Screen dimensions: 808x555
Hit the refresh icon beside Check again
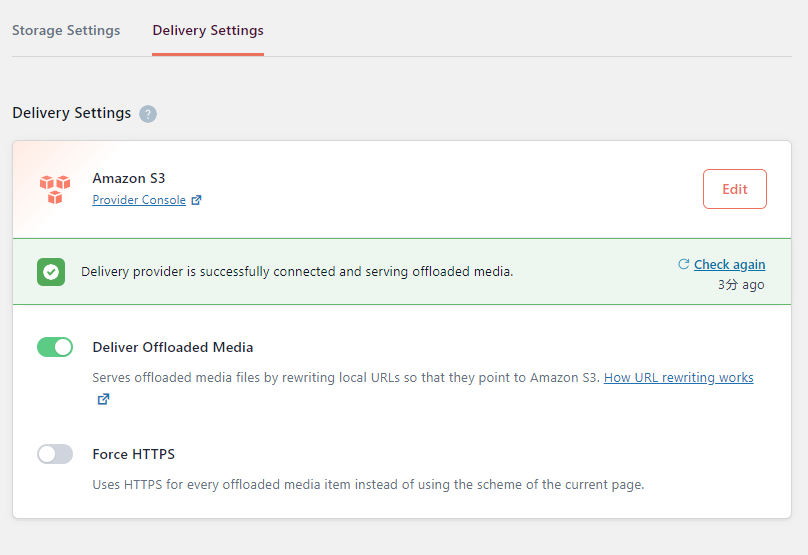(684, 264)
